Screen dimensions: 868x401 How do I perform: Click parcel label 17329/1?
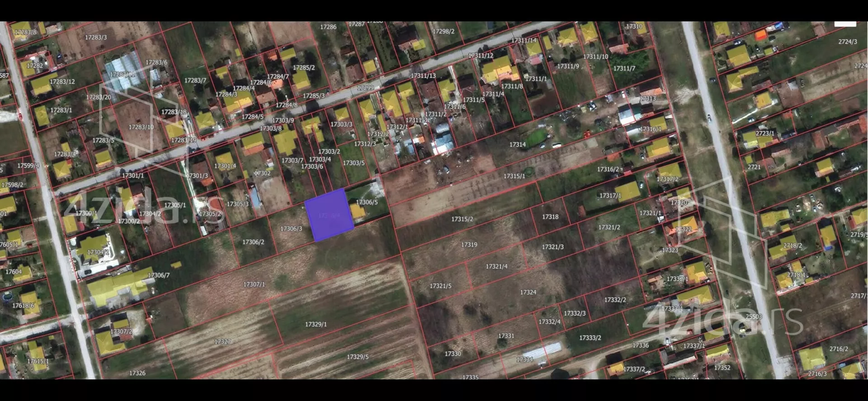tap(316, 325)
